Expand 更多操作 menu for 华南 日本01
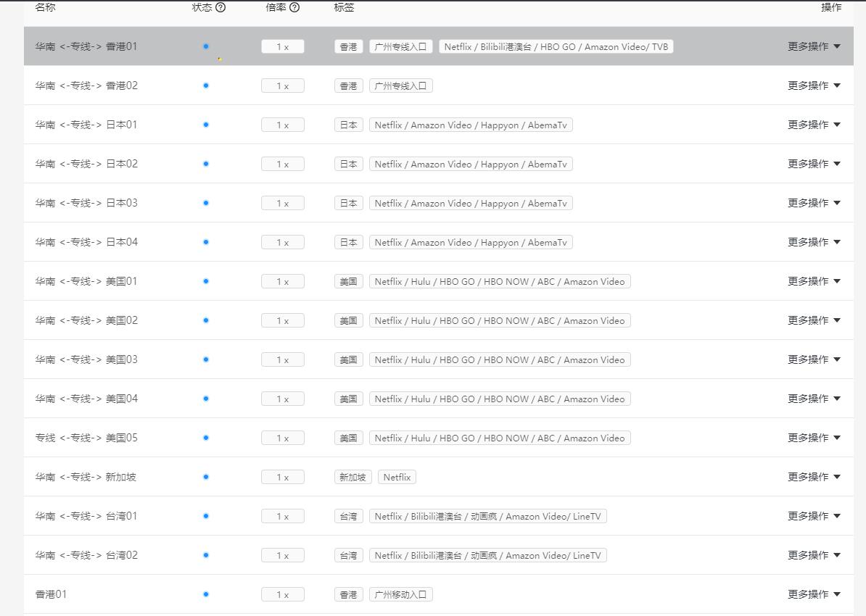The width and height of the screenshot is (866, 616). [814, 125]
